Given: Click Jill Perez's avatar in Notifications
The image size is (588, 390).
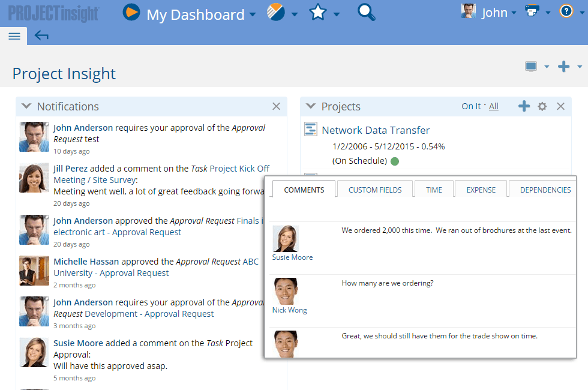Looking at the screenshot, I should pyautogui.click(x=34, y=178).
